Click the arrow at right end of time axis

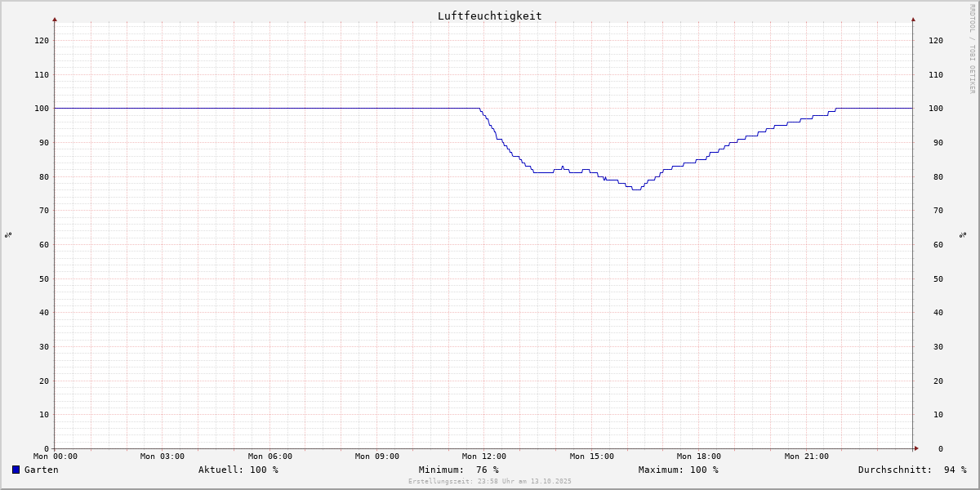(916, 448)
